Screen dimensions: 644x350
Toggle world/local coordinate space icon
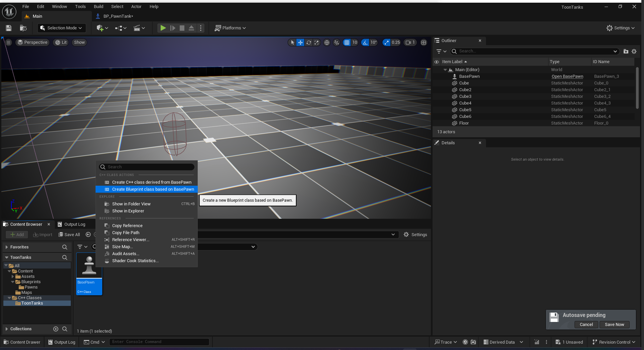point(327,42)
